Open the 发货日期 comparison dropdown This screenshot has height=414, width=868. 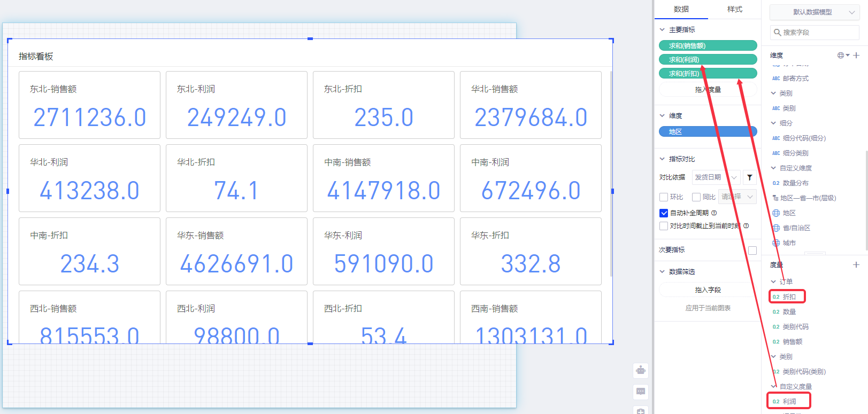(716, 177)
